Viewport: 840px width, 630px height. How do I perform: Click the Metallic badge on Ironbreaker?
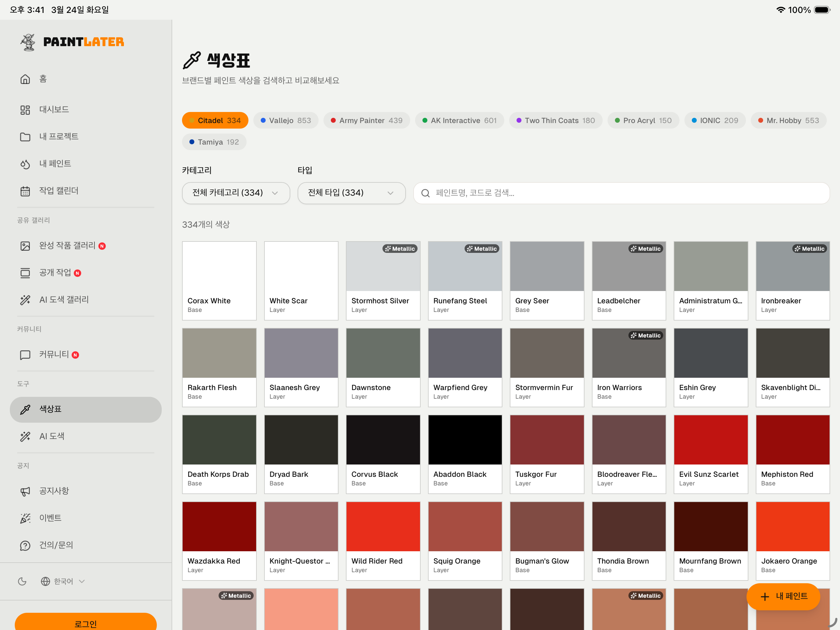click(x=810, y=249)
